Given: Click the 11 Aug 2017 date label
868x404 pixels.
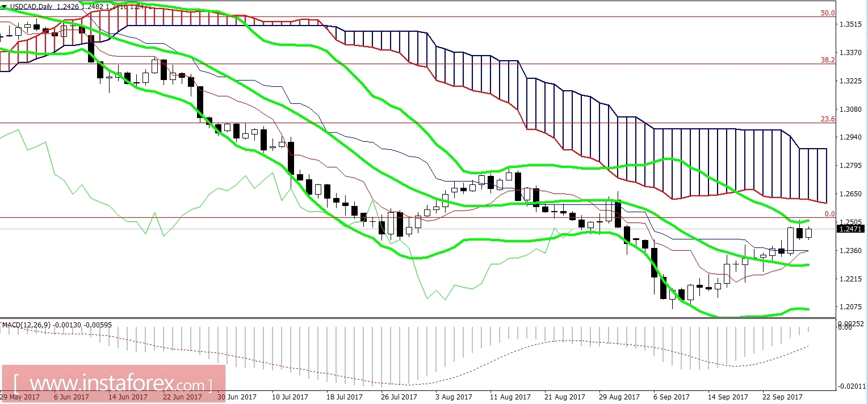Looking at the screenshot, I should (509, 397).
